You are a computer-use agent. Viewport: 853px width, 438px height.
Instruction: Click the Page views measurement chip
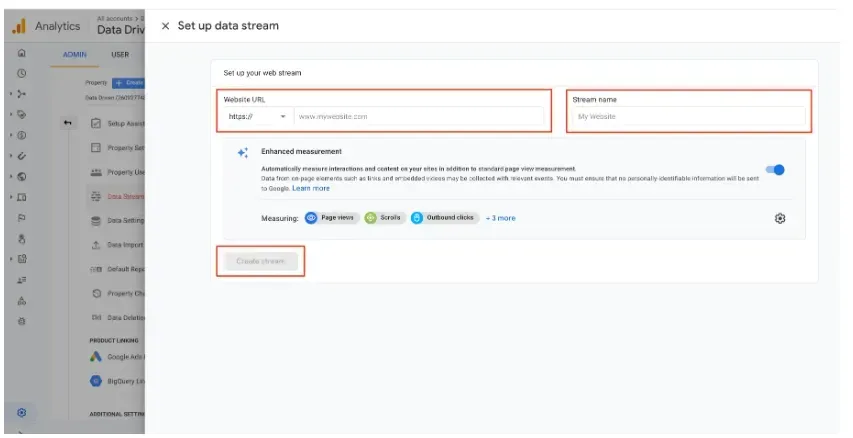[x=331, y=218]
